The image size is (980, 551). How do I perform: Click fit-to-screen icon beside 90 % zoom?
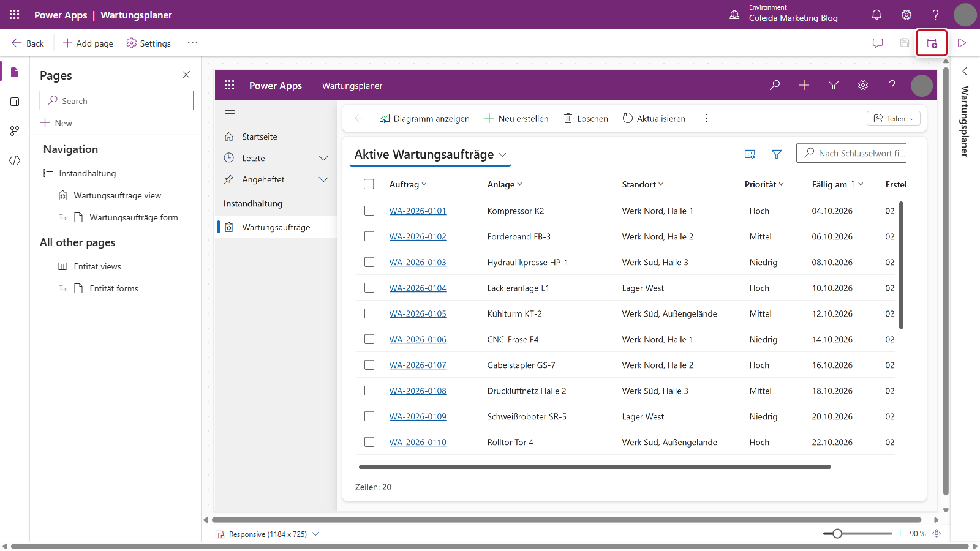point(937,533)
